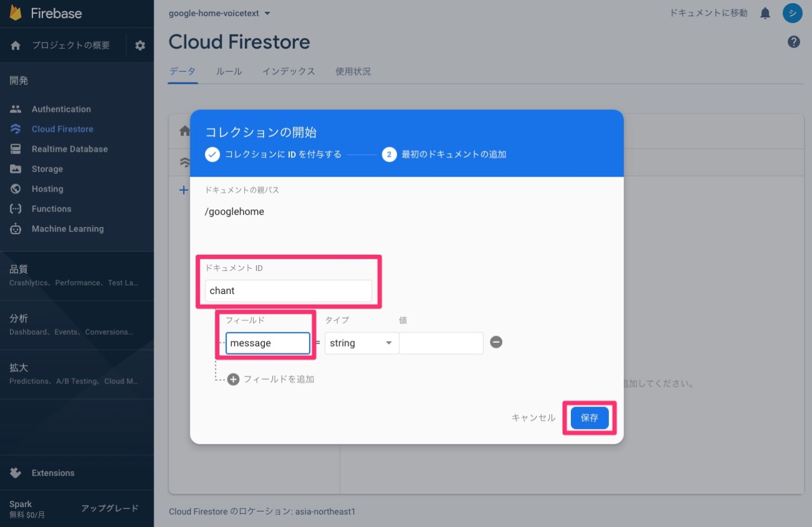Image resolution: width=812 pixels, height=527 pixels.
Task: Click the home icon beside プロジェクトの概要
Action: point(16,46)
